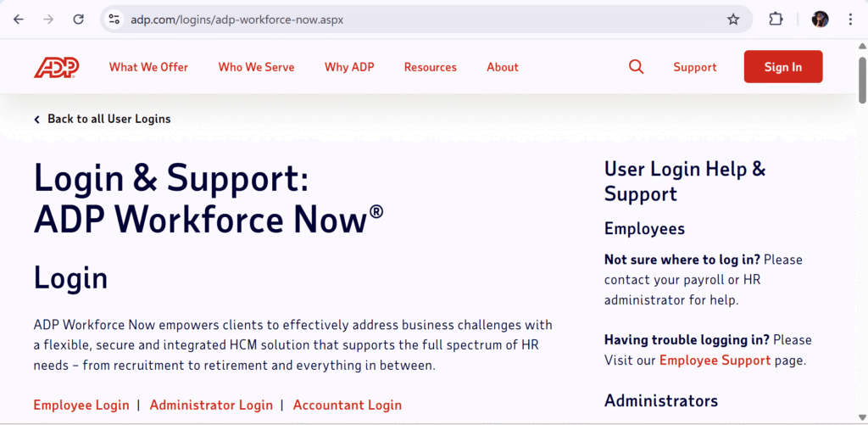Click the red Sign In button
The height and width of the screenshot is (425, 868).
pos(782,66)
